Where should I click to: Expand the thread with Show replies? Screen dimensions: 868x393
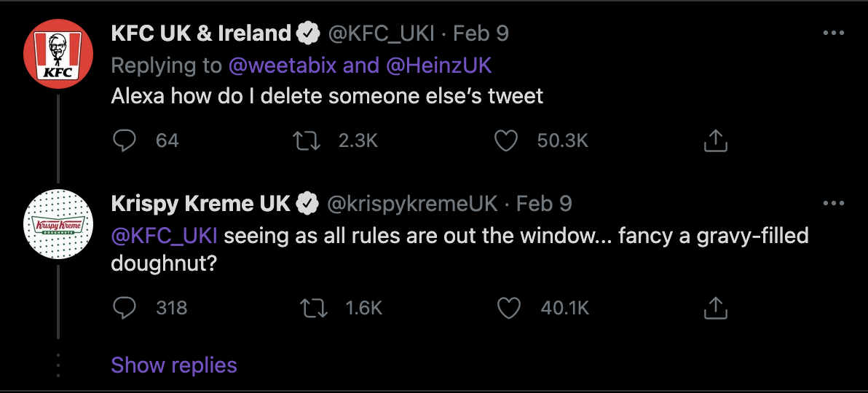(174, 365)
